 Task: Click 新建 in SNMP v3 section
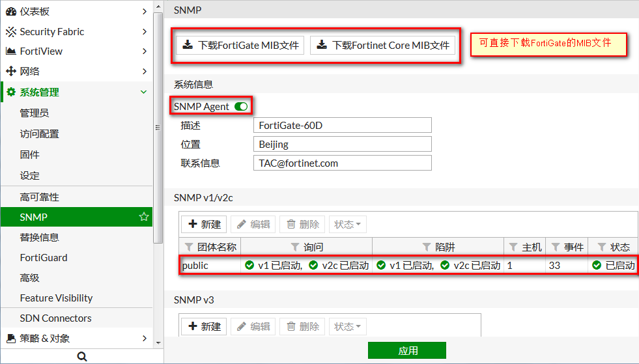pos(204,326)
